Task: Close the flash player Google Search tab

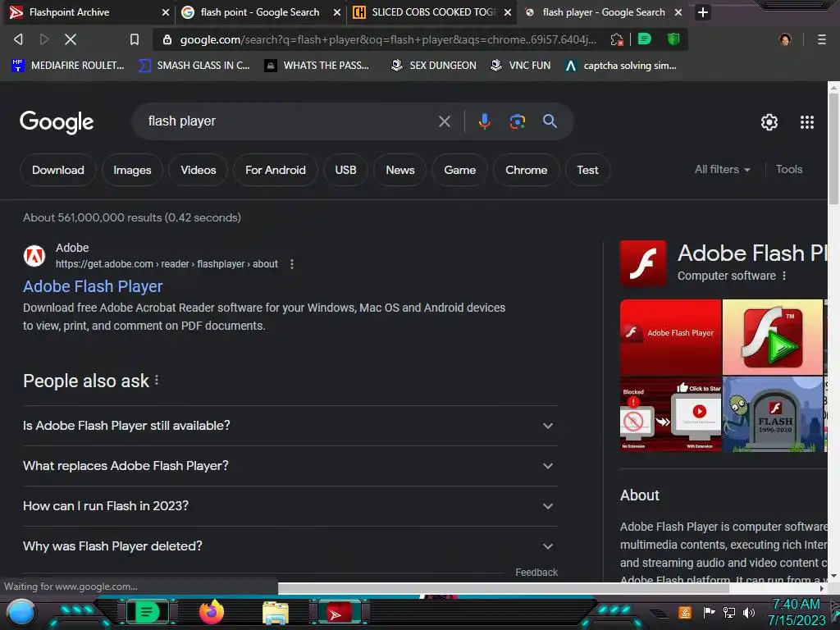Action: (678, 12)
